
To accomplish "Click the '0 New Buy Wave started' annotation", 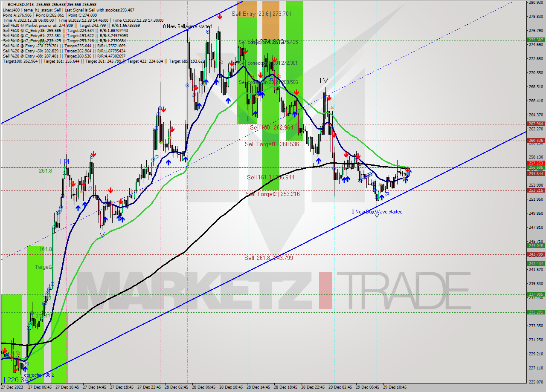I will click(x=377, y=212).
